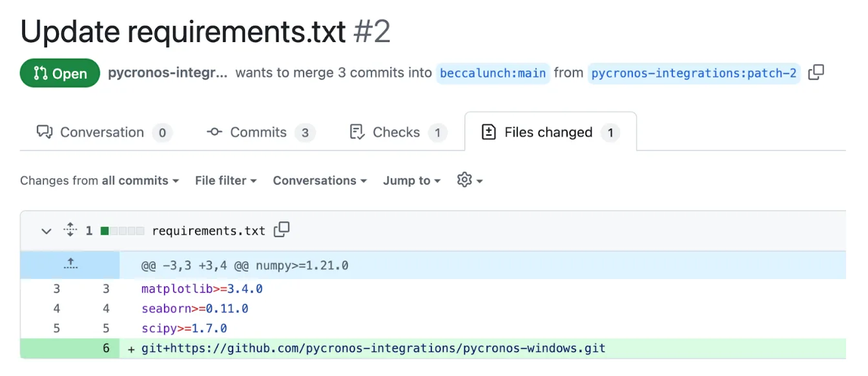Click the beccalunch:main base branch link

(493, 73)
